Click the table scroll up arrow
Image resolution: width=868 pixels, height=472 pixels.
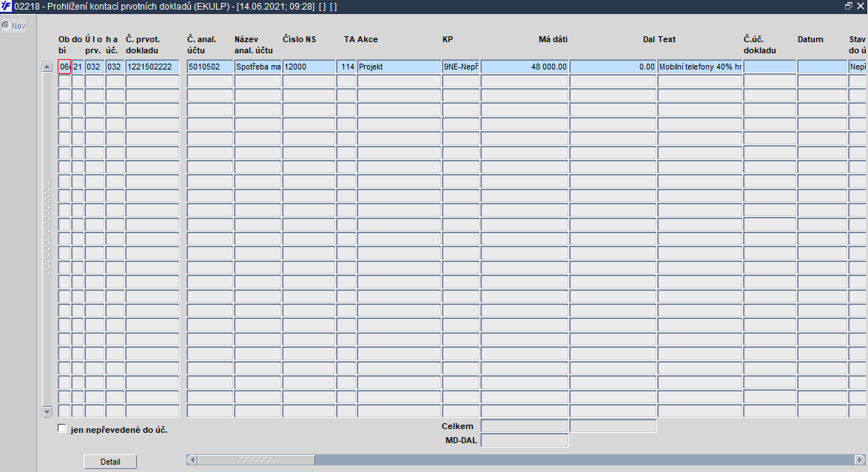click(x=47, y=67)
